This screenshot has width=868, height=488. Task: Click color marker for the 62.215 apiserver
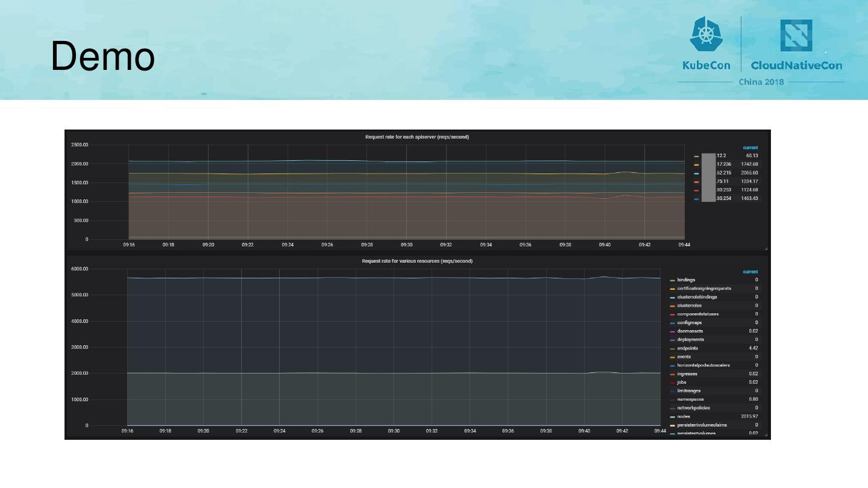[x=697, y=174]
